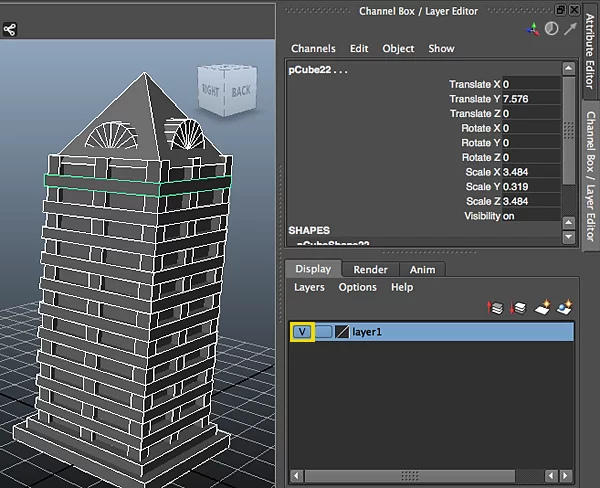Click the Rotate Y value field
600x488 pixels.
[x=531, y=143]
